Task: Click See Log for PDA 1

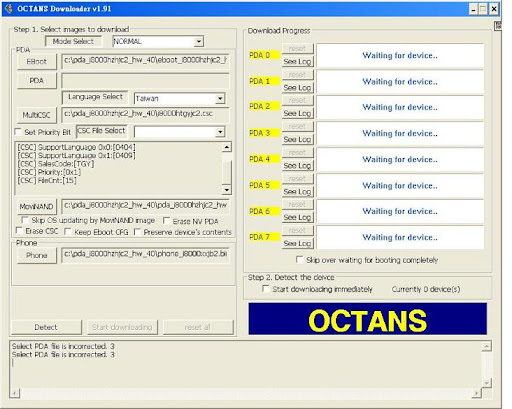Action: tap(297, 88)
